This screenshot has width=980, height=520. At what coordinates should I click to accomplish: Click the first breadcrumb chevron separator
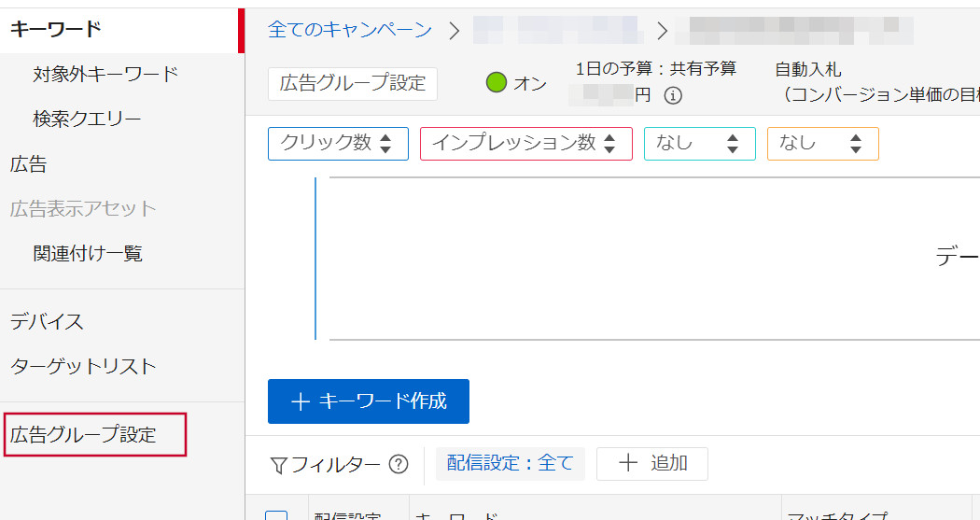(455, 30)
